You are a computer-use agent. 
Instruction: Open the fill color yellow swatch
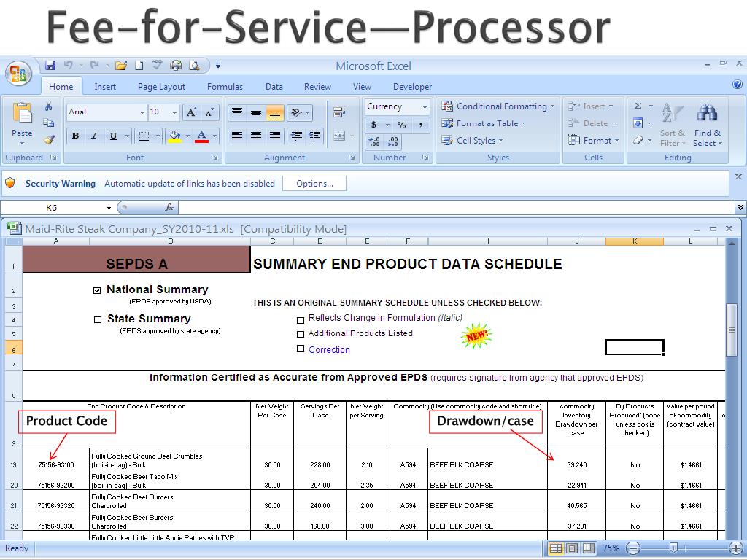[174, 136]
